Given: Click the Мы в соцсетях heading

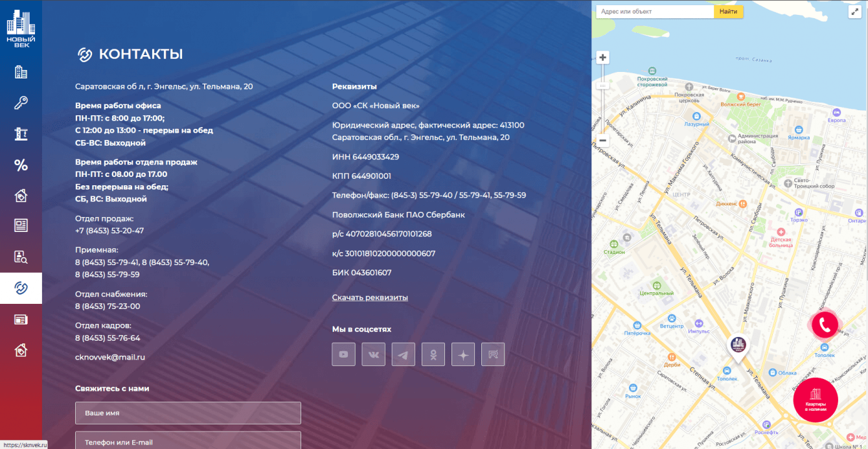Looking at the screenshot, I should tap(361, 329).
